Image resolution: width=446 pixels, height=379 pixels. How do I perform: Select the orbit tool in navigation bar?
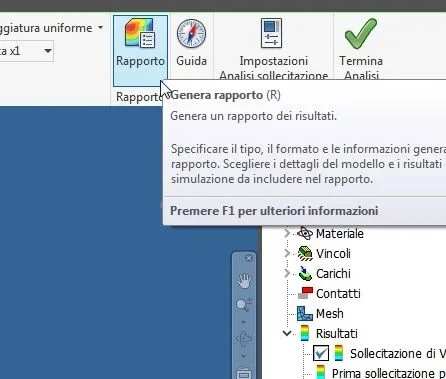(x=244, y=338)
